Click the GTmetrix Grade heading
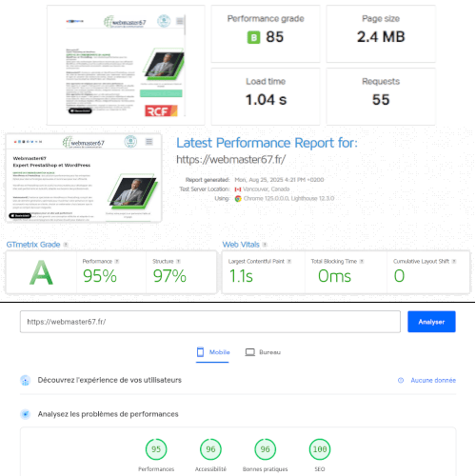 (x=33, y=245)
